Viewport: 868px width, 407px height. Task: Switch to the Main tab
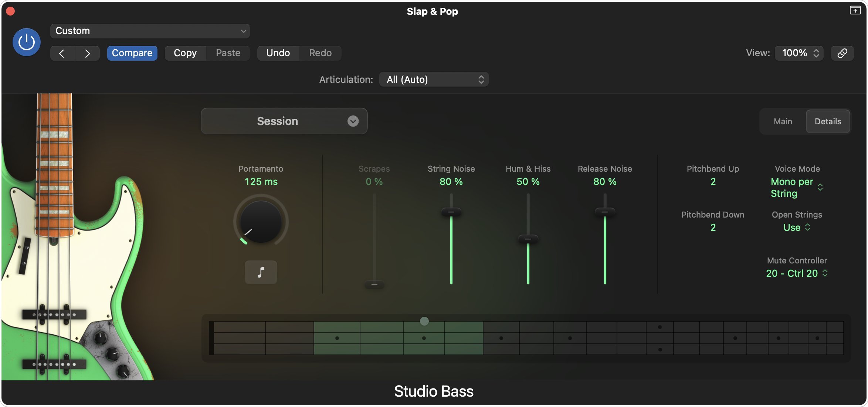pos(782,121)
